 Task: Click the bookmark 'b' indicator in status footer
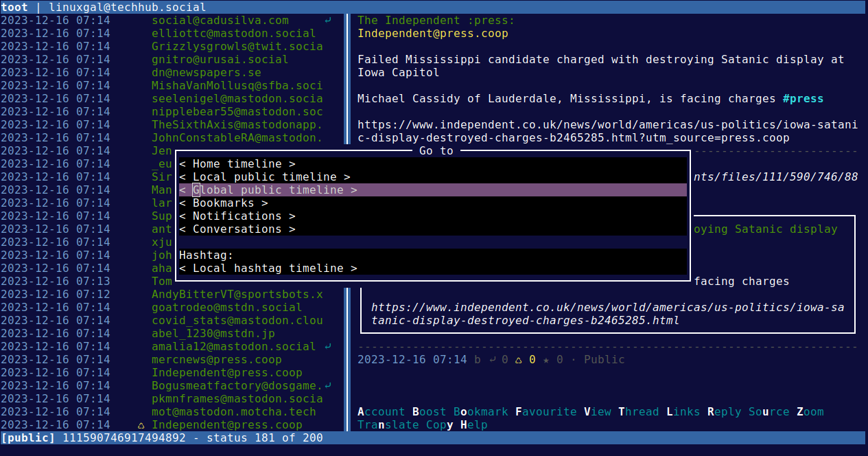point(478,359)
